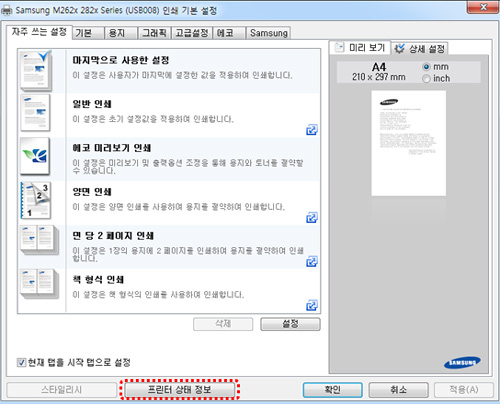Open '프린터 상태 정보' printer status

(x=180, y=390)
